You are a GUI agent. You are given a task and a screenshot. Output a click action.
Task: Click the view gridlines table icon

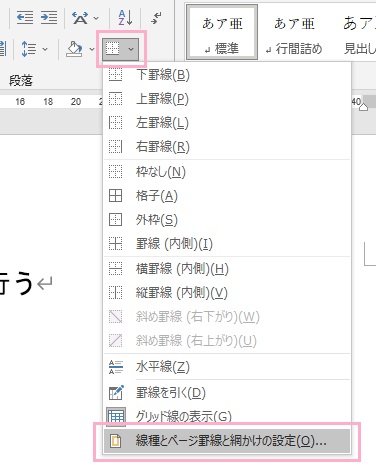click(116, 417)
